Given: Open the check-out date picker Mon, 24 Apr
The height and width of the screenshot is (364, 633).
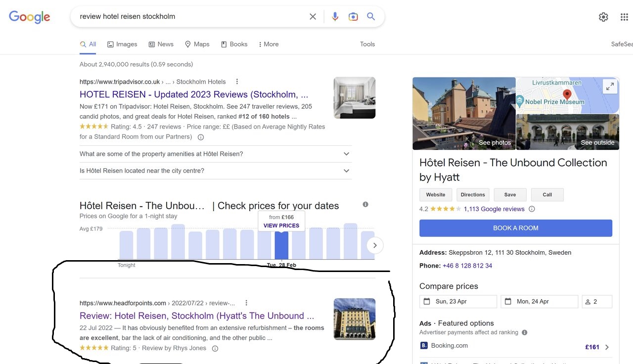Looking at the screenshot, I should (x=540, y=302).
